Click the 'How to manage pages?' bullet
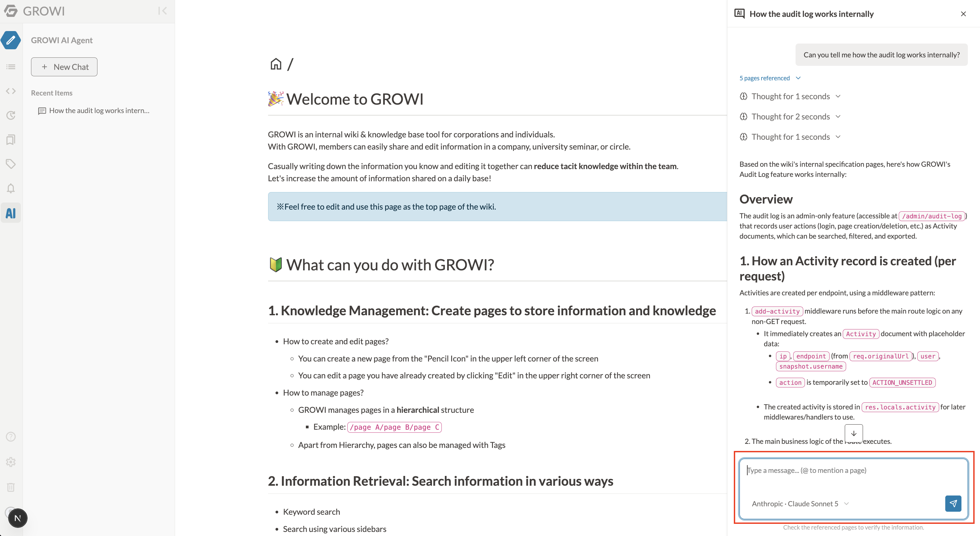980x536 pixels. coord(323,393)
